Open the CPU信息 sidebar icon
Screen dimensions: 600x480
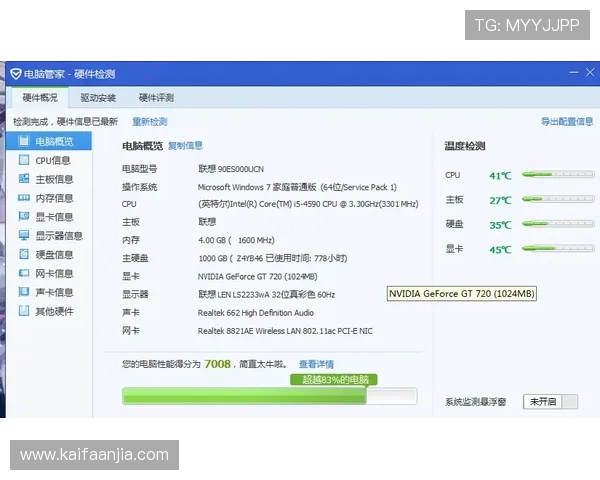(x=24, y=160)
